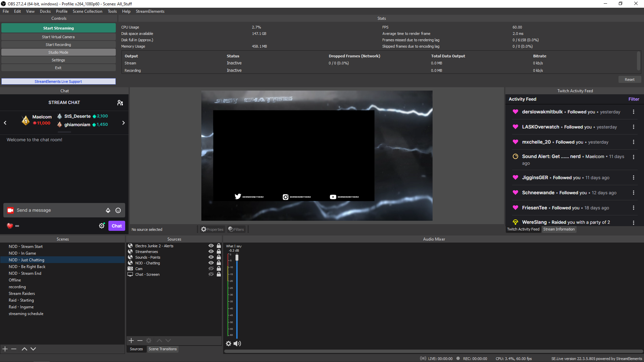Open the emote picker in chat

pos(118,210)
